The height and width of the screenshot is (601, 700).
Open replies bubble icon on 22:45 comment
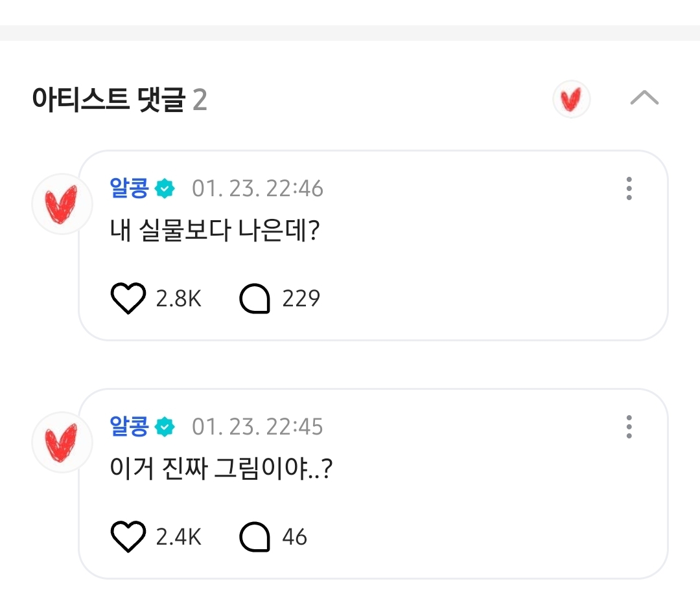tap(254, 538)
